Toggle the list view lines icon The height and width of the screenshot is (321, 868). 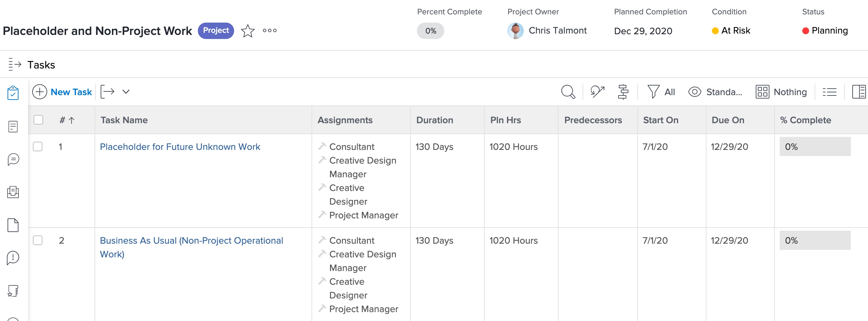(x=829, y=92)
